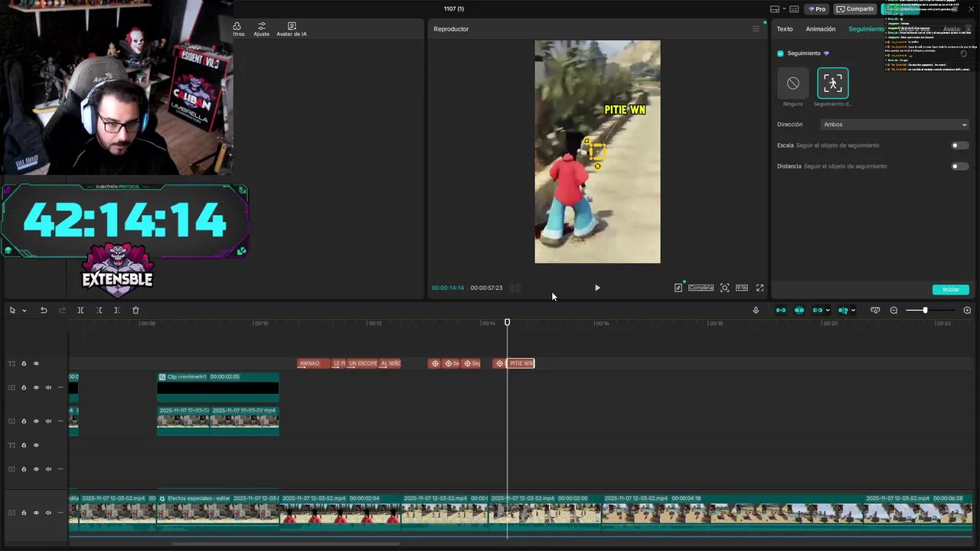Toggle preview axis icon
Viewport: 980px width, 551px height.
pyautogui.click(x=843, y=310)
